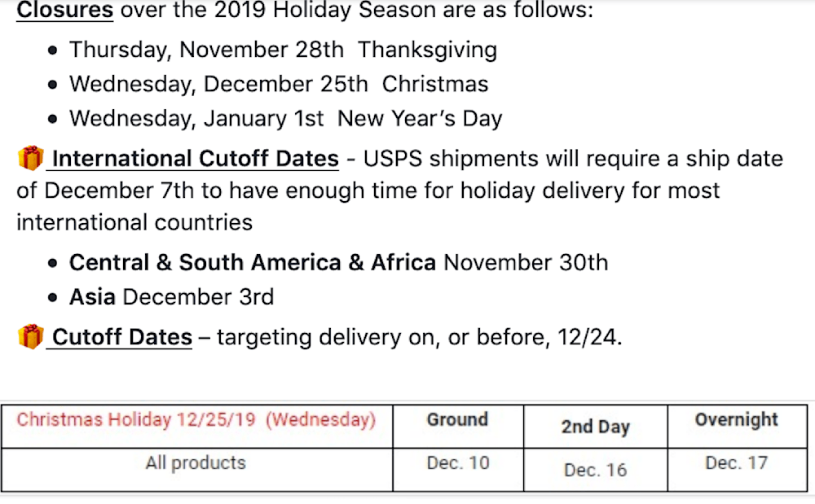
Task: Select the All products table cell
Action: coord(196,463)
